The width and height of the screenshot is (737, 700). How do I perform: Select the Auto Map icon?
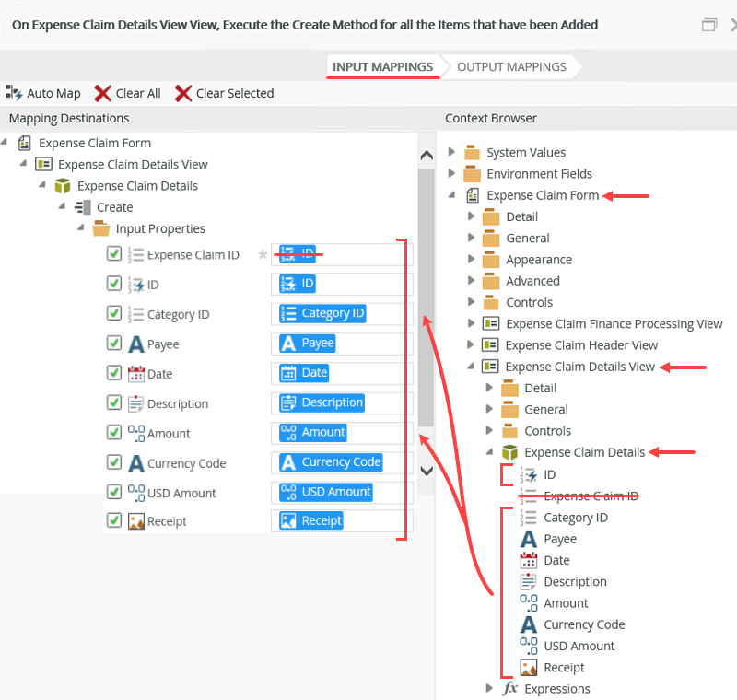point(13,93)
